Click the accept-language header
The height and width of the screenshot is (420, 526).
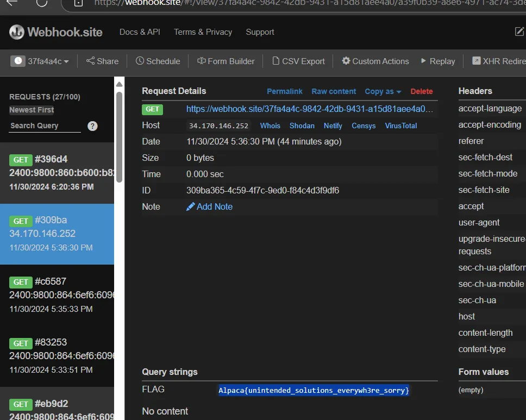point(490,108)
